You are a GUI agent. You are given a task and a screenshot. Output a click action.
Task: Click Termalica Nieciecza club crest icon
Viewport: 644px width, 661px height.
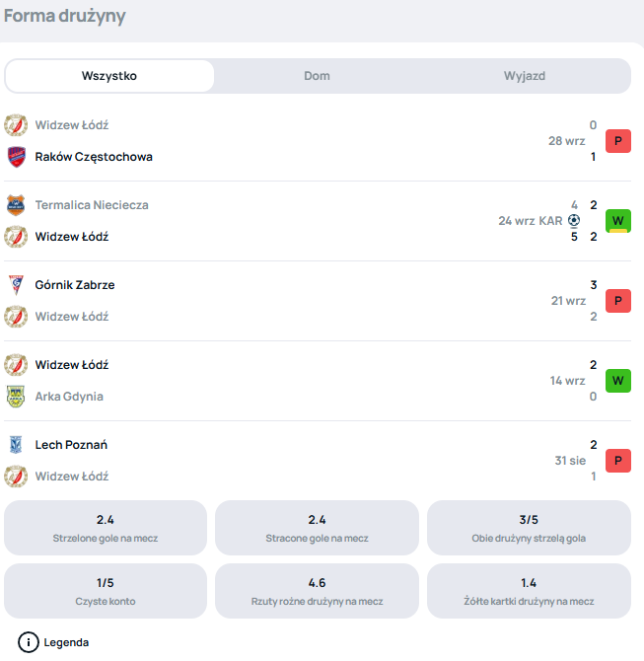[x=16, y=205]
